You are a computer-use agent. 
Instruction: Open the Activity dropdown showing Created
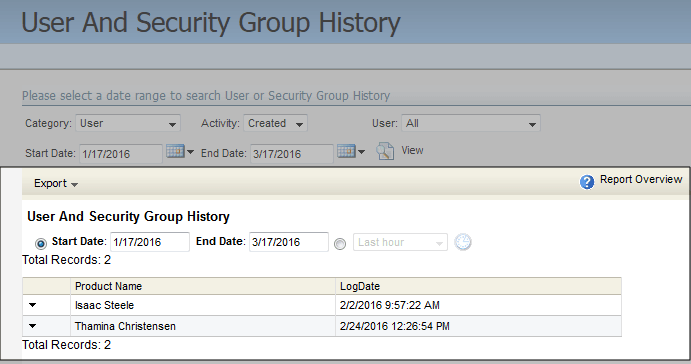pyautogui.click(x=275, y=123)
